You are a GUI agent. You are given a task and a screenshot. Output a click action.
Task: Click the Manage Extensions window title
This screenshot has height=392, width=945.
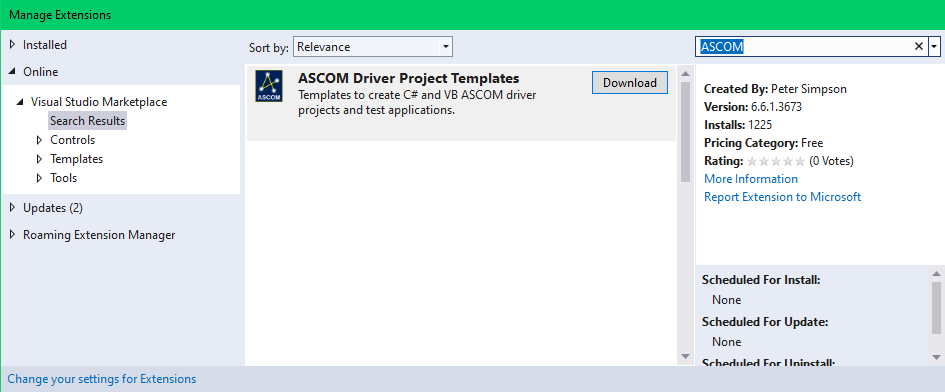coord(60,15)
